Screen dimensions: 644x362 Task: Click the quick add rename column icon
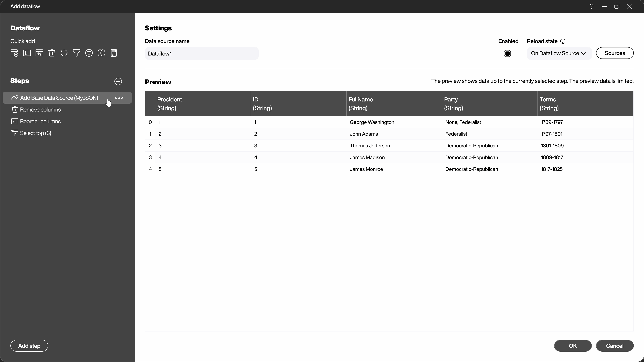tap(27, 53)
